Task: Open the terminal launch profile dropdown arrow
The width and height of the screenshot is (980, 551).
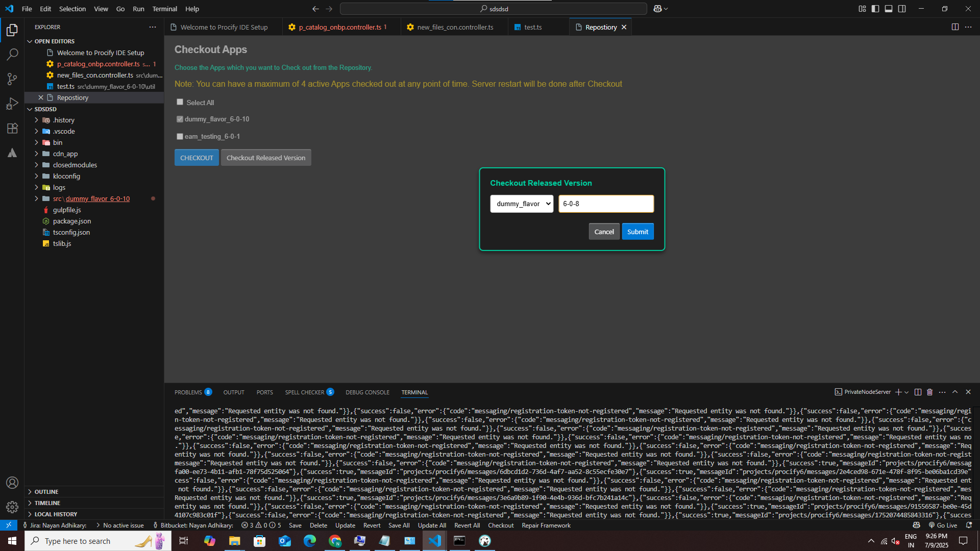Action: point(906,392)
